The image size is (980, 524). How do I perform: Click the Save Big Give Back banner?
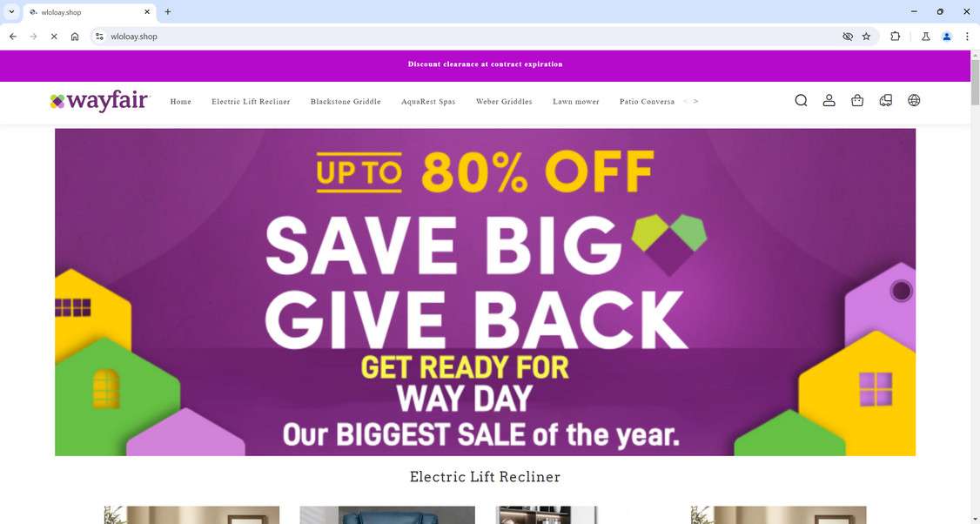[x=485, y=292]
